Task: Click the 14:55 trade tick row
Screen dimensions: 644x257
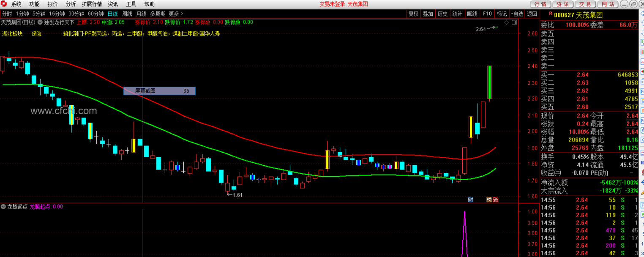Action: pyautogui.click(x=589, y=200)
